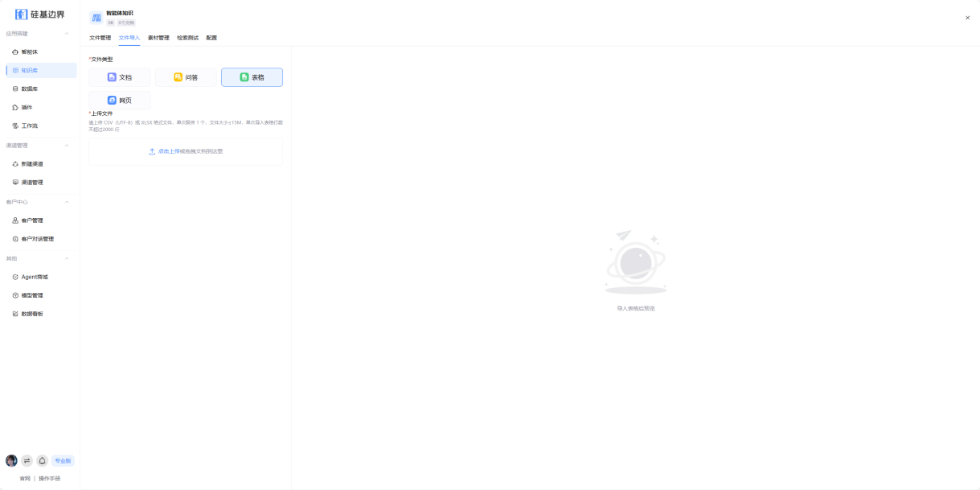Go to 数据库 via its sidebar icon
This screenshot has width=980, height=490.
(x=15, y=89)
